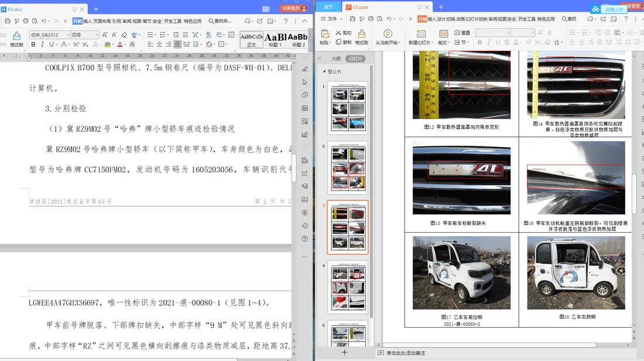Viewport: 644px width, 361px height.
Task: Collapse the slide panel with the double-chevron icon
Action: [319, 59]
